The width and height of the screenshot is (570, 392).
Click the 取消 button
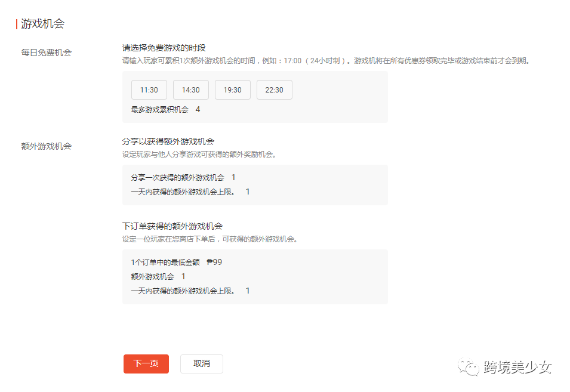[201, 364]
